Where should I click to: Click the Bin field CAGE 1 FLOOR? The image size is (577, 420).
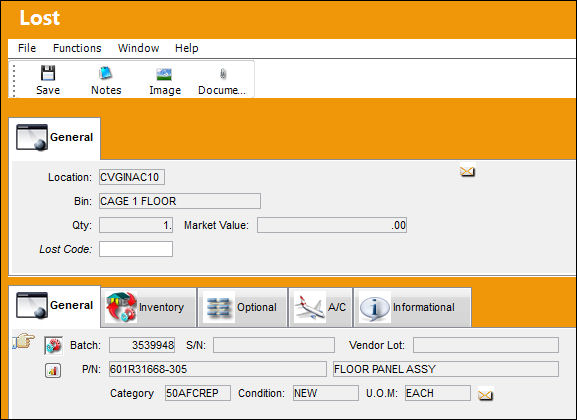coord(180,201)
